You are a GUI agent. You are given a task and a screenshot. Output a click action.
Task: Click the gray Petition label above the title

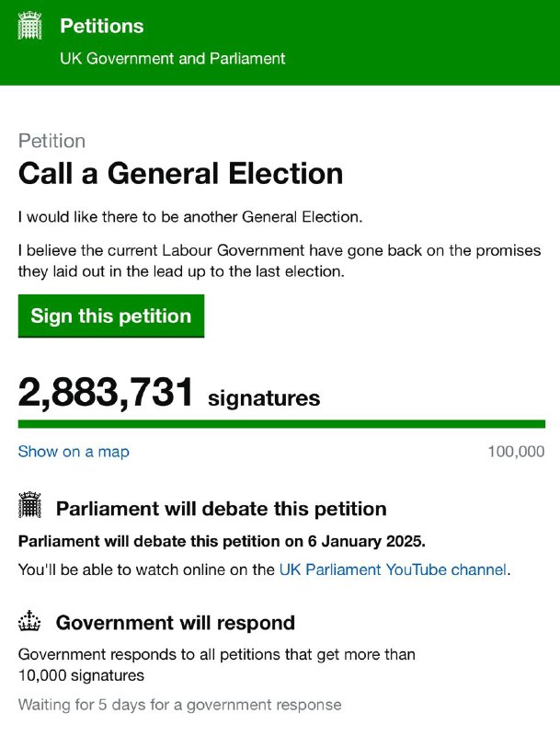pos(52,142)
